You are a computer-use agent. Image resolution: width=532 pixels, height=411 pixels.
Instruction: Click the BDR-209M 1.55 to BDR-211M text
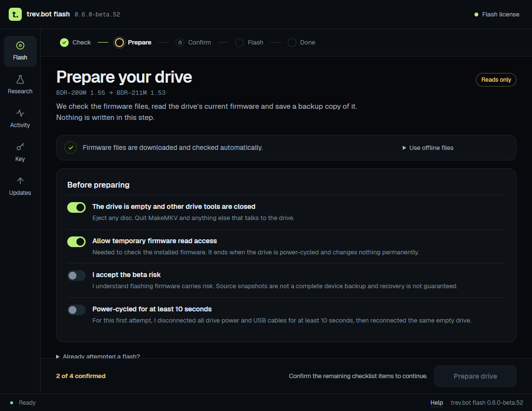coord(111,92)
